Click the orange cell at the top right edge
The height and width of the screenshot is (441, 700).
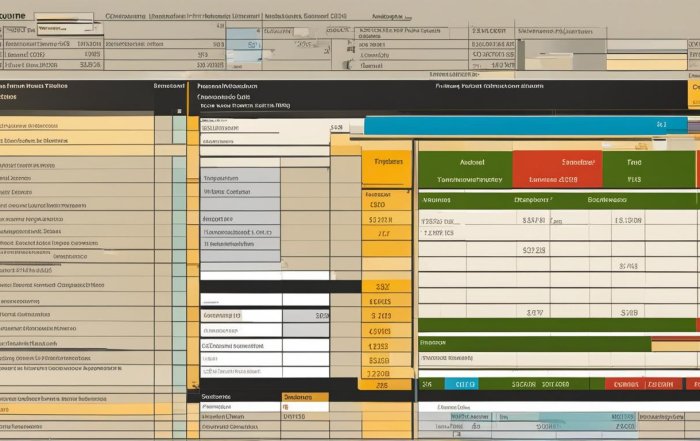(x=694, y=93)
